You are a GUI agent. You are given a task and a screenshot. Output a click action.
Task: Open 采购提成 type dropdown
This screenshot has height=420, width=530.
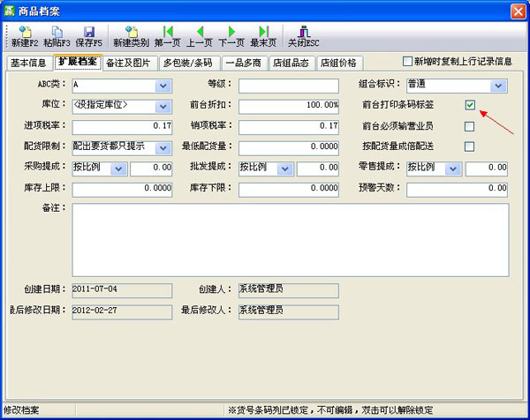coord(118,169)
